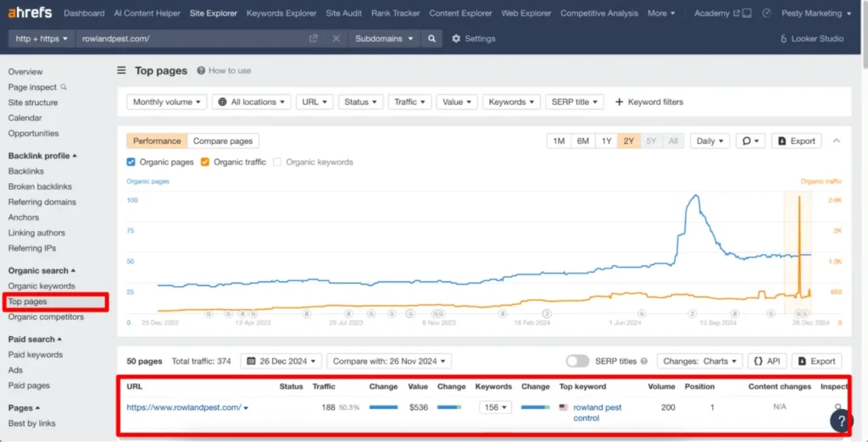Switch to the Compare pages tab
The width and height of the screenshot is (868, 442).
(223, 141)
